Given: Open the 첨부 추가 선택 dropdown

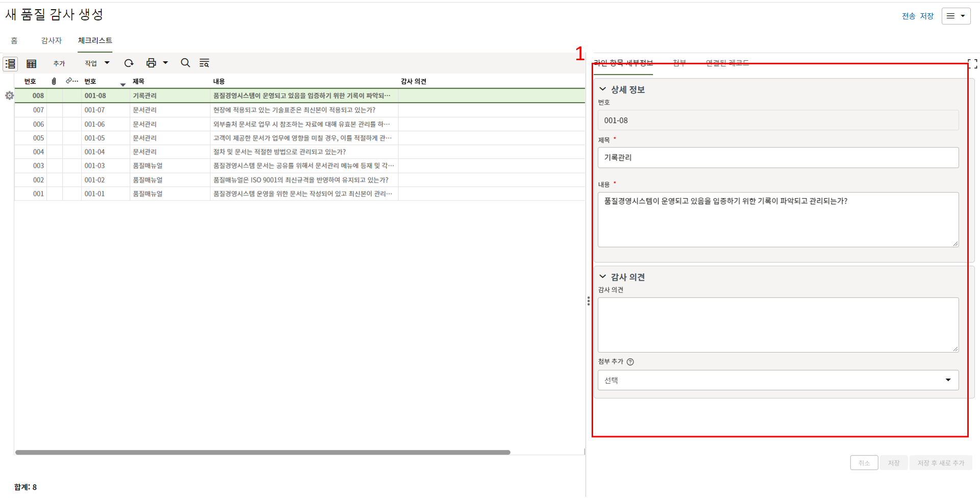Looking at the screenshot, I should (778, 380).
